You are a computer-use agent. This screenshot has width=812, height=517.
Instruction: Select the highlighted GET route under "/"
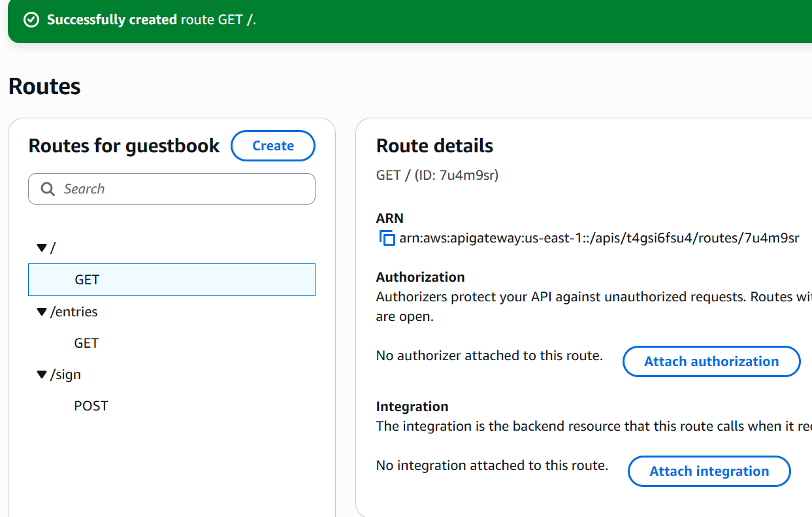point(87,280)
